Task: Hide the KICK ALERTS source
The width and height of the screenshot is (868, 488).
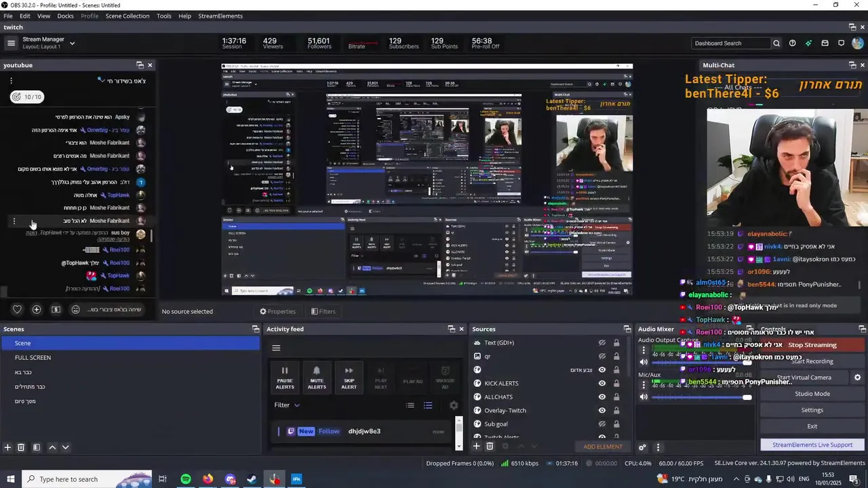Action: click(x=601, y=384)
